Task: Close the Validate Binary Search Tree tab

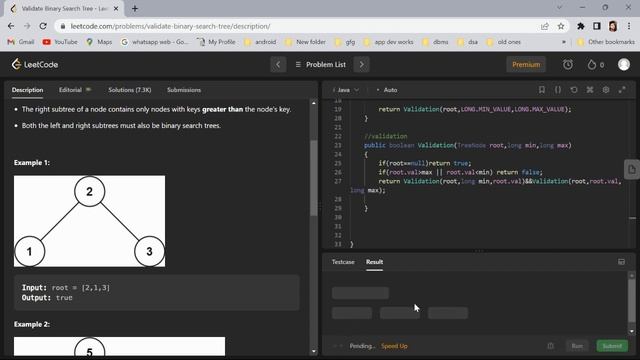Action: (x=116, y=8)
